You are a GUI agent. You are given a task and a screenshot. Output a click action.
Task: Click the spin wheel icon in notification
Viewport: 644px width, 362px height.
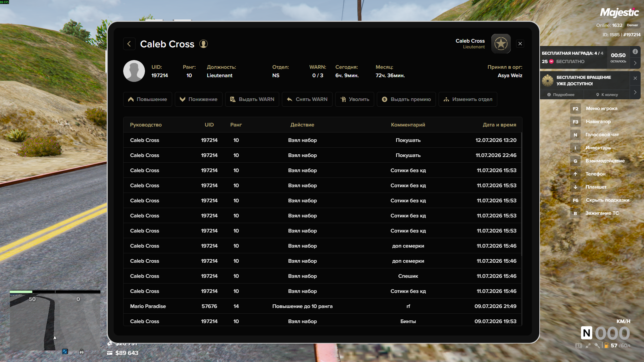click(548, 81)
